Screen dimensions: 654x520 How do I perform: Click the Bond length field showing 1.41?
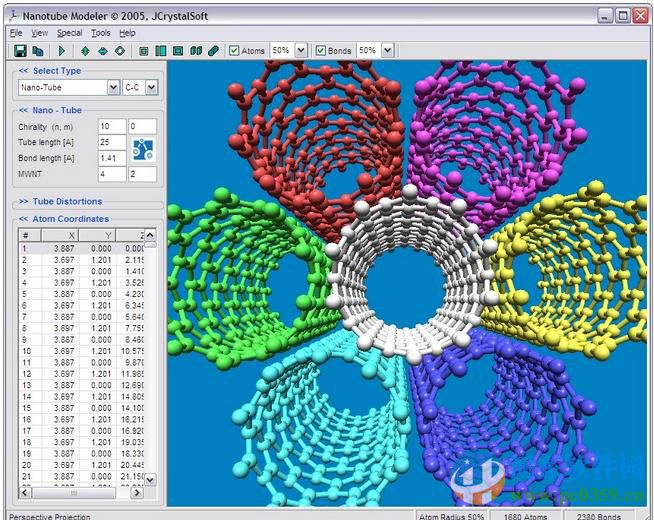(112, 158)
